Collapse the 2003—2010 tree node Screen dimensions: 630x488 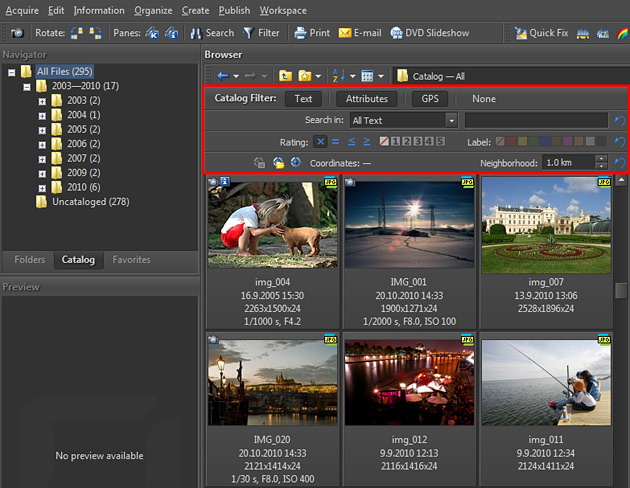(x=27, y=87)
